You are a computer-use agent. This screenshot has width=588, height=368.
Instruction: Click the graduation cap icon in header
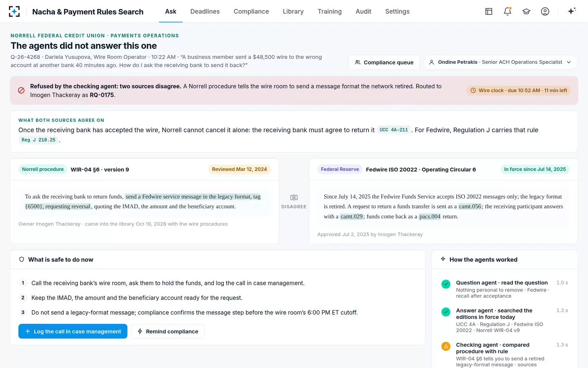click(x=526, y=11)
